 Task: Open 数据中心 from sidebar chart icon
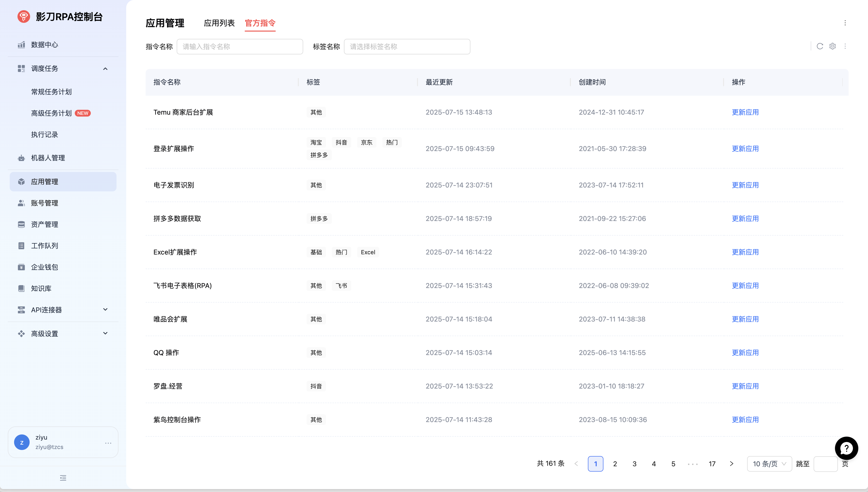pos(22,45)
